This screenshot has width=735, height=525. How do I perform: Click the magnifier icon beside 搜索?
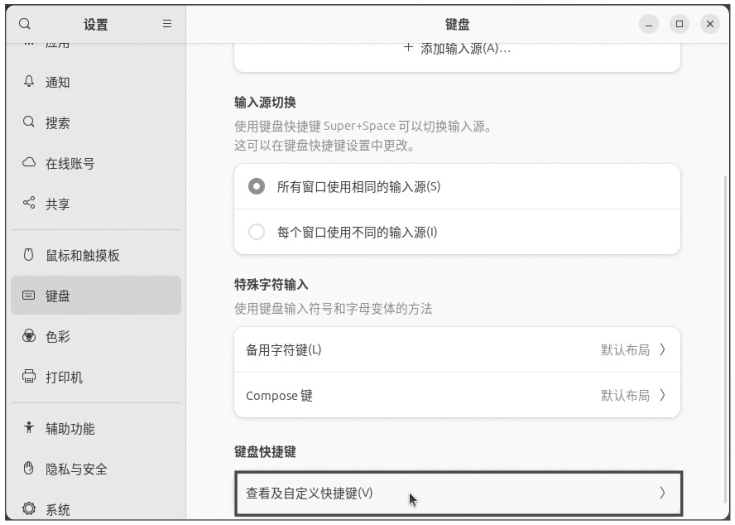(28, 123)
